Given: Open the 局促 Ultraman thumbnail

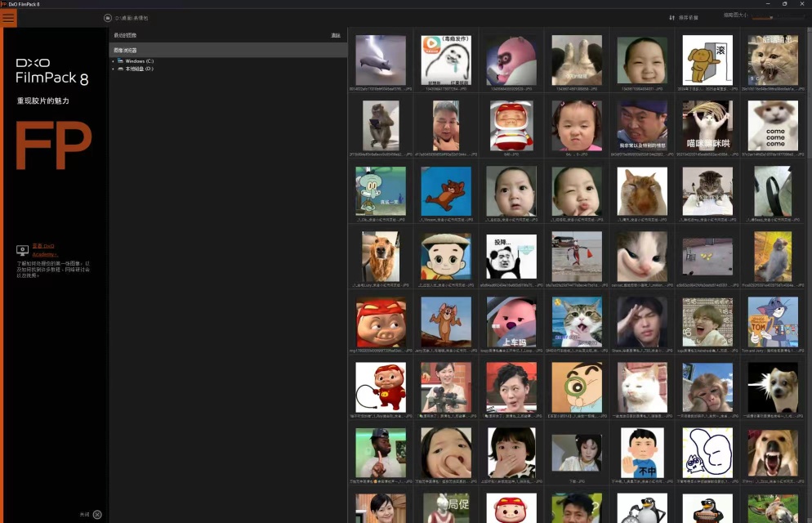Looking at the screenshot, I should pyautogui.click(x=446, y=508).
